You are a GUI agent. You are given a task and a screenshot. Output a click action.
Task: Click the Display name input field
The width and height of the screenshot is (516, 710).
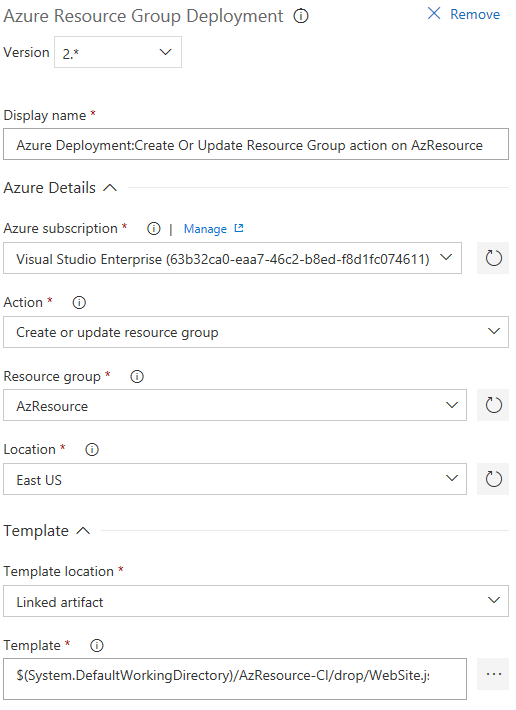(x=256, y=145)
